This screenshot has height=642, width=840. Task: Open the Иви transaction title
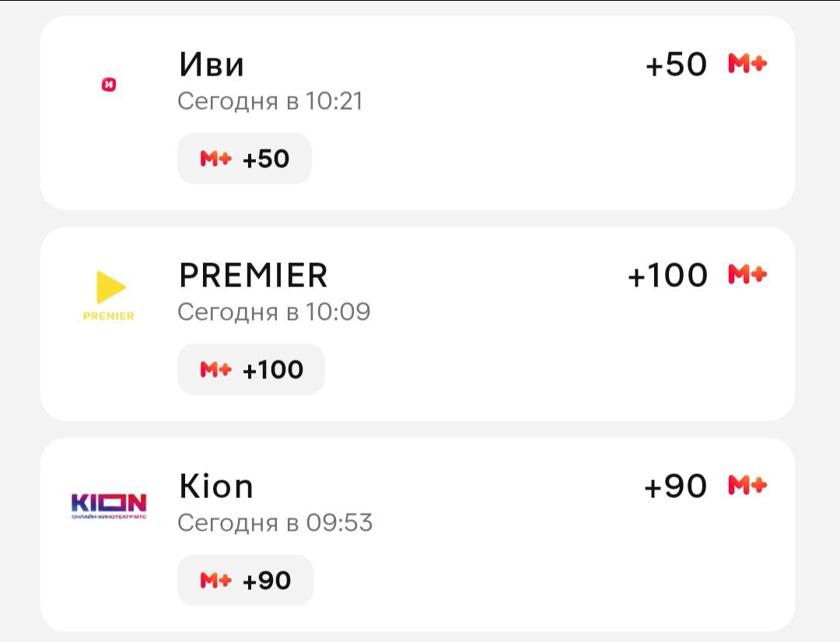[x=212, y=65]
